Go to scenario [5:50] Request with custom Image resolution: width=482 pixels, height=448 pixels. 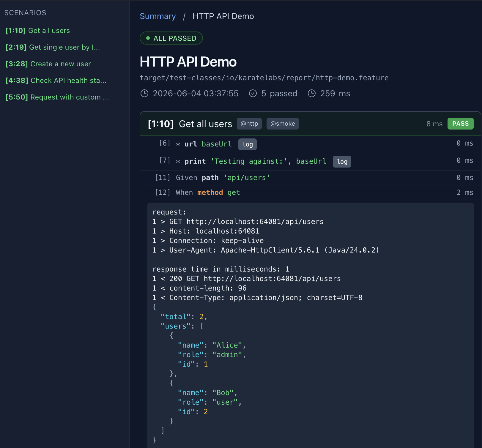point(57,97)
